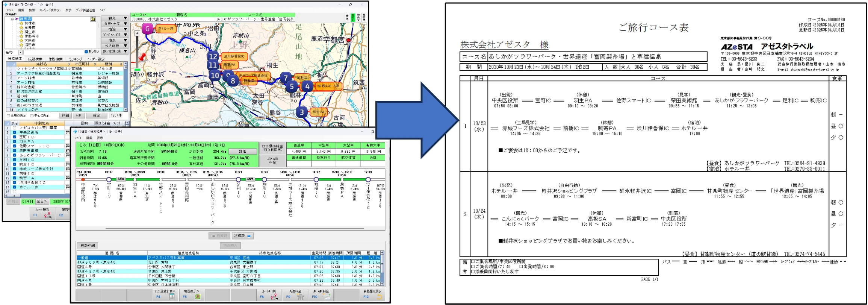Click the 詳細 button beside 走行距離

[243, 151]
